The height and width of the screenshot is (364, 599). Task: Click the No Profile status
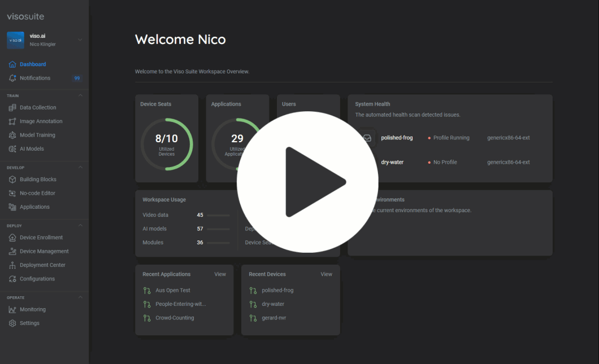445,162
